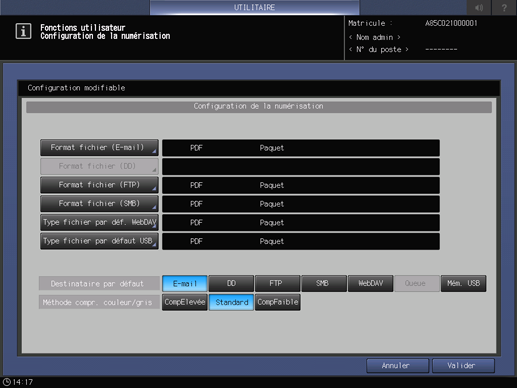517x388 pixels.
Task: Tap the clock icon in status bar
Action: pyautogui.click(x=7, y=382)
